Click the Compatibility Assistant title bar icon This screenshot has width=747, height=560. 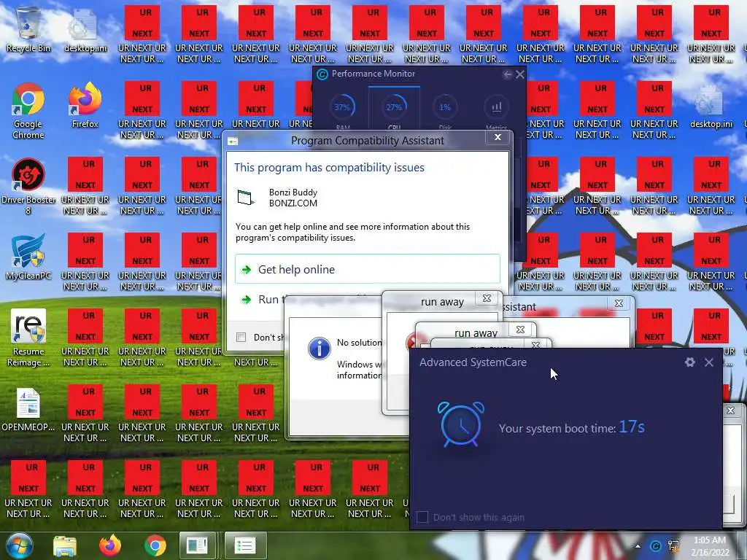tap(233, 141)
